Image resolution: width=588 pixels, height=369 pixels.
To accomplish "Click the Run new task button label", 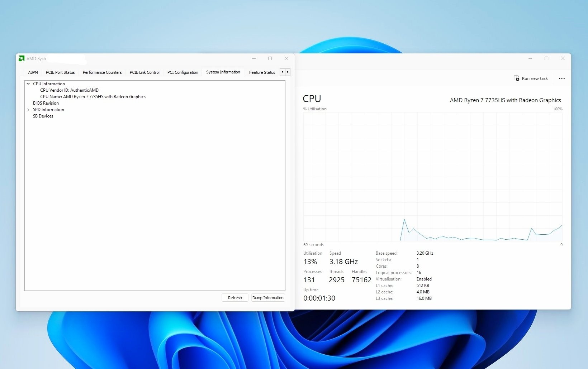I will [x=535, y=78].
